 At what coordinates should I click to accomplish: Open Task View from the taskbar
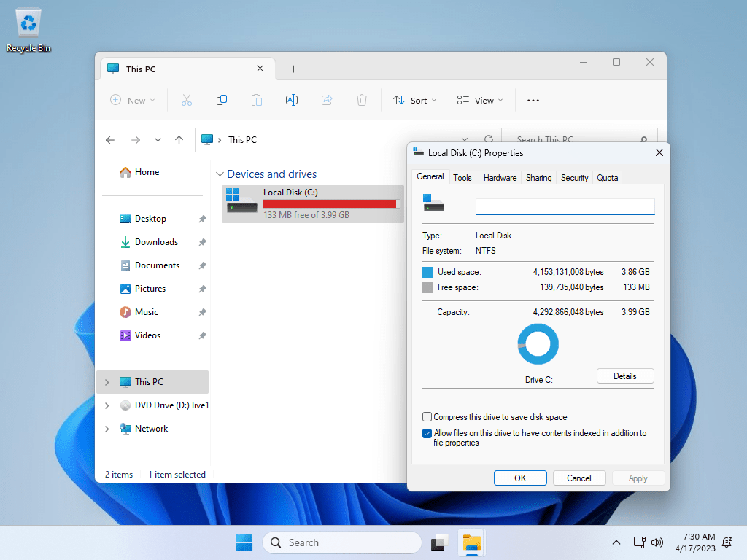pyautogui.click(x=439, y=542)
